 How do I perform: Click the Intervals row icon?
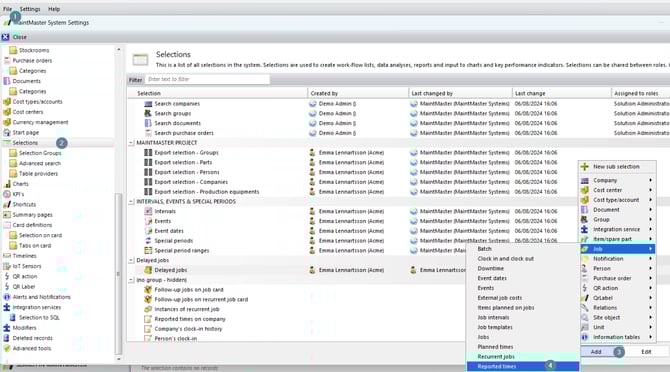point(148,211)
